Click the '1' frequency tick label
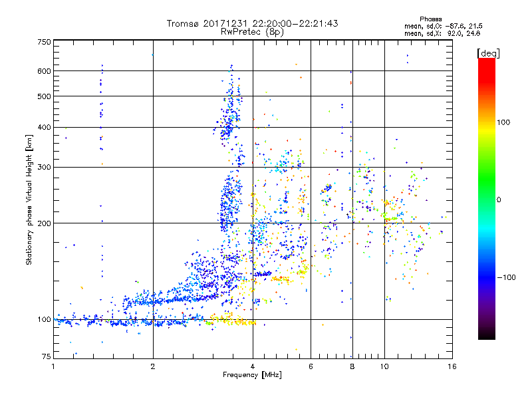 [x=53, y=366]
